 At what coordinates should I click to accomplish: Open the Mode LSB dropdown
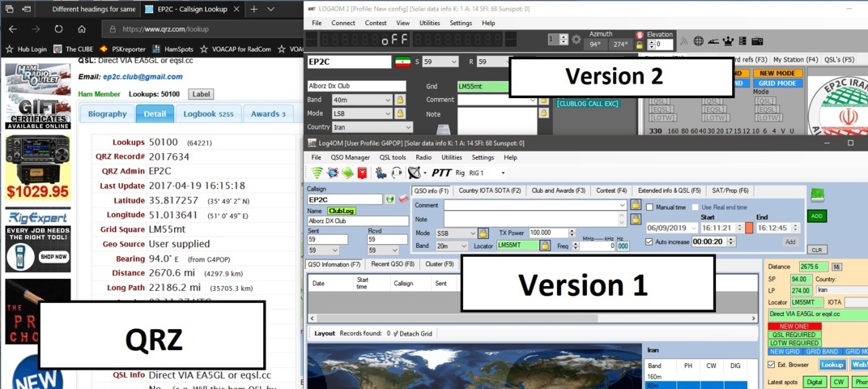pyautogui.click(x=387, y=113)
